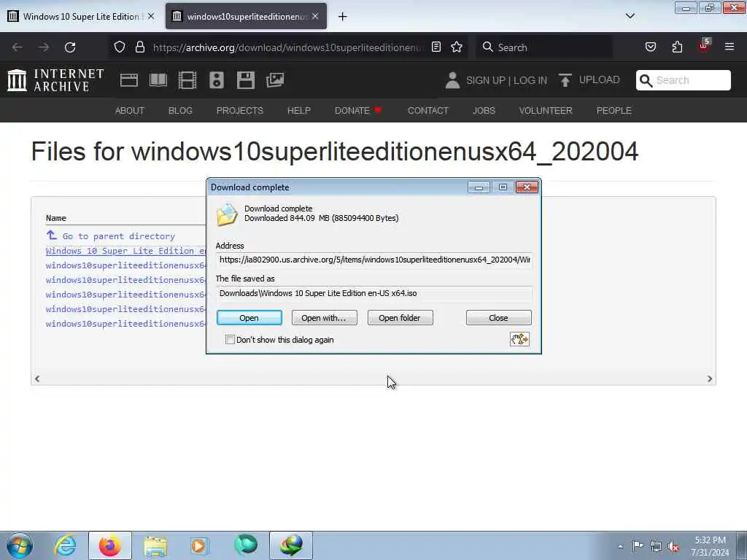Launch Internet Explorer from taskbar
Viewport: 747px width, 560px height.
pyautogui.click(x=65, y=545)
